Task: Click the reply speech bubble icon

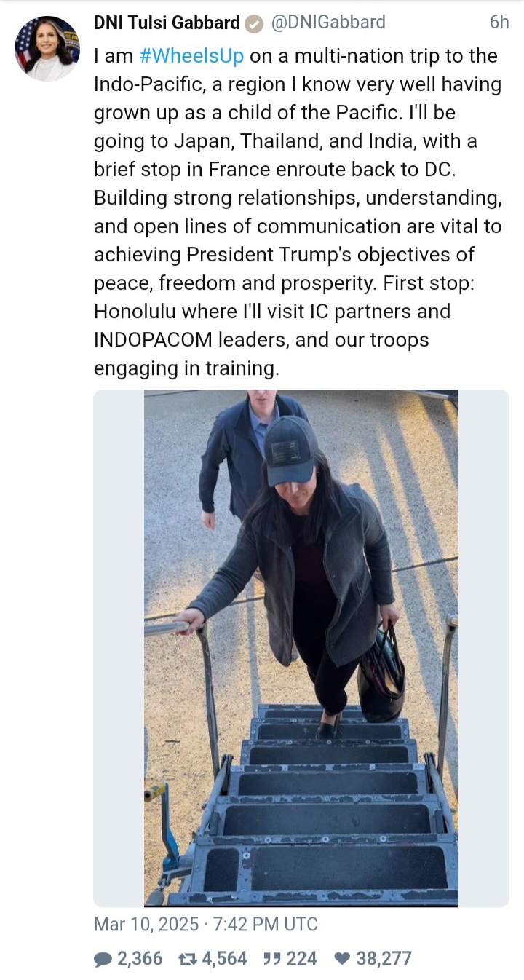Action: [x=103, y=959]
